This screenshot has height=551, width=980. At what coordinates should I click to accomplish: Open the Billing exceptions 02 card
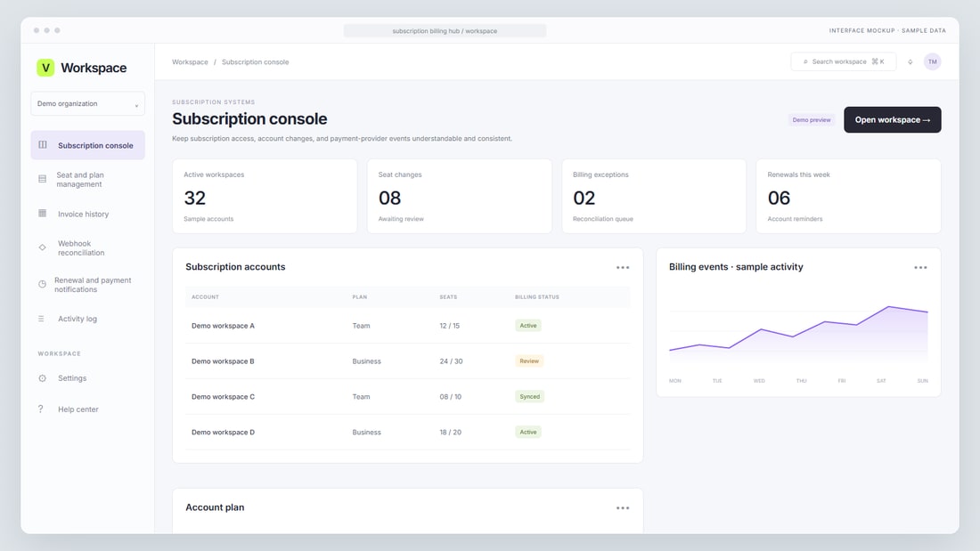pos(654,196)
